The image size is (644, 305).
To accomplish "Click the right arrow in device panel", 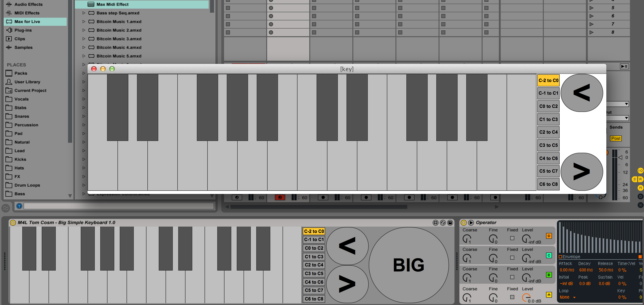I will (x=347, y=284).
